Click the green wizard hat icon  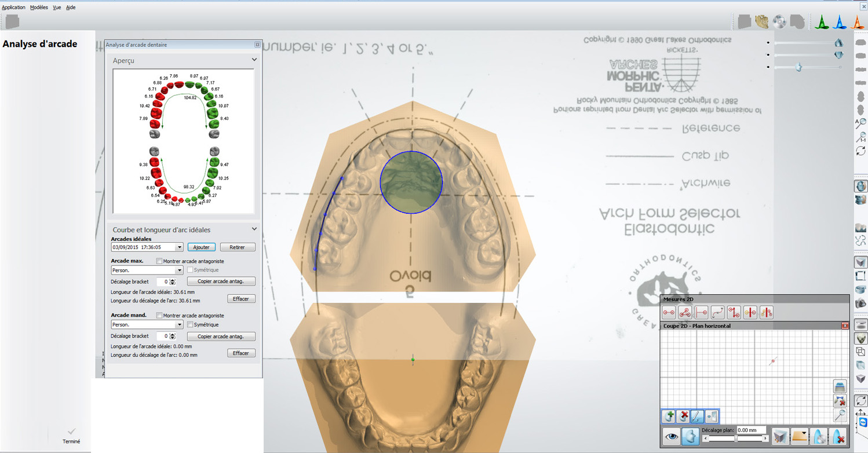coord(821,22)
